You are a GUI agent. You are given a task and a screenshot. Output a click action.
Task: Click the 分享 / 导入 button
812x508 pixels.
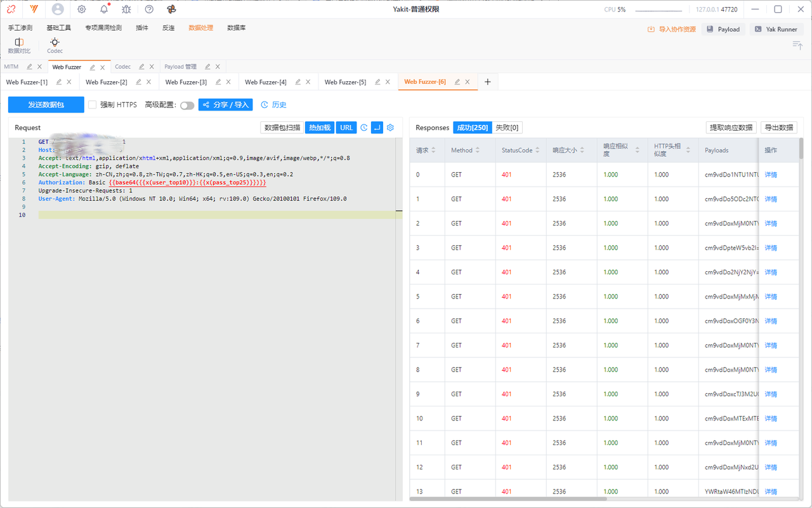pos(226,105)
